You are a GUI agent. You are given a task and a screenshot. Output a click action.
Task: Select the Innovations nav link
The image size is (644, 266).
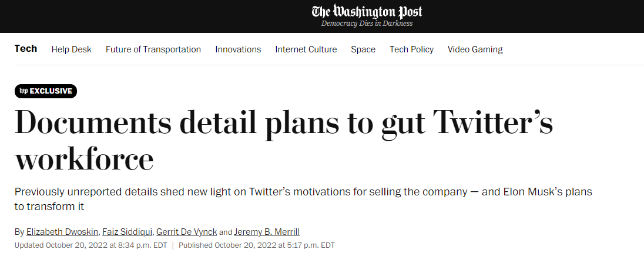[x=238, y=49]
